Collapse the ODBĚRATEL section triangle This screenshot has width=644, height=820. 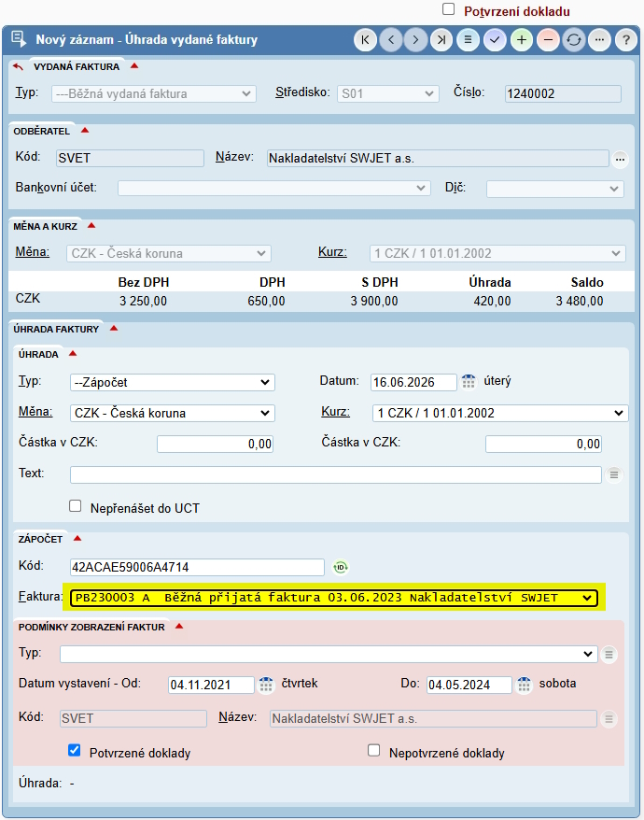(x=85, y=131)
